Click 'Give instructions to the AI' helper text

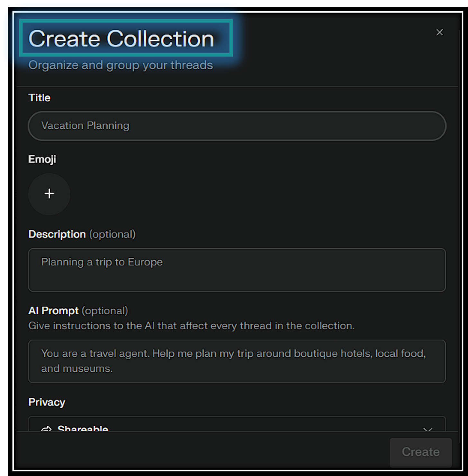point(191,326)
